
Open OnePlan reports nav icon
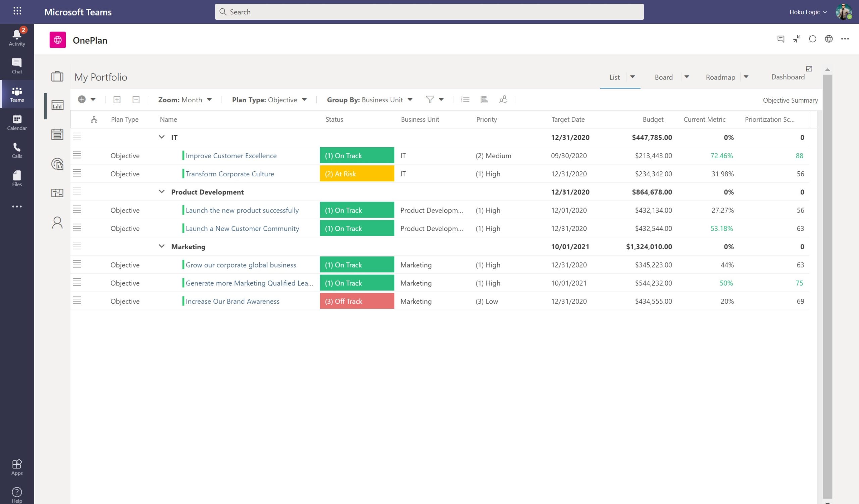click(x=57, y=164)
